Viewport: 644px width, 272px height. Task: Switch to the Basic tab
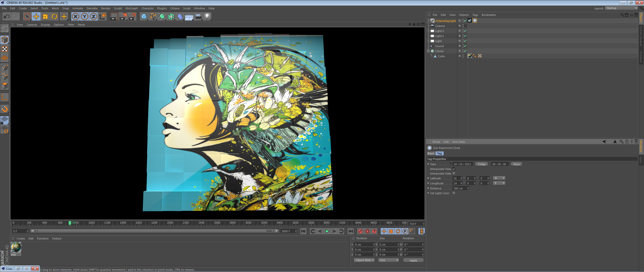pyautogui.click(x=431, y=153)
